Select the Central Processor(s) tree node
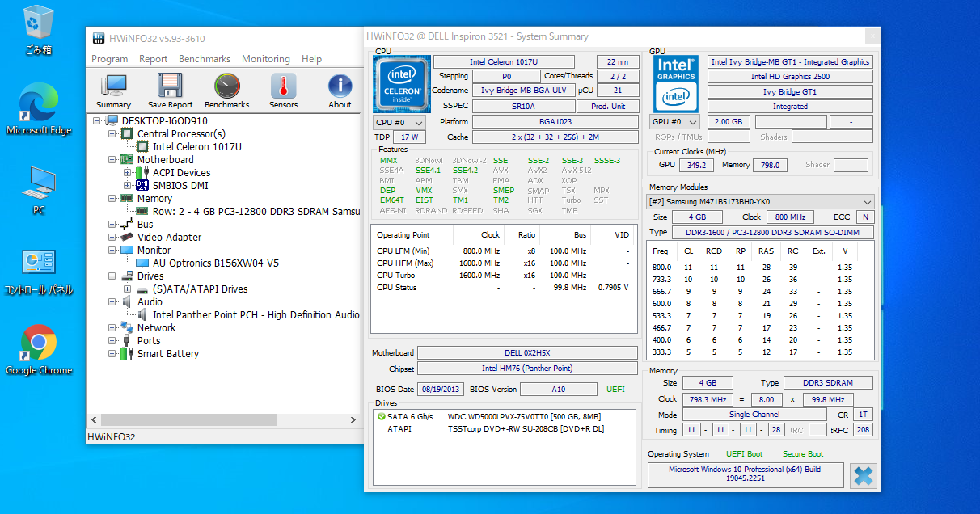This screenshot has width=980, height=514. (181, 134)
